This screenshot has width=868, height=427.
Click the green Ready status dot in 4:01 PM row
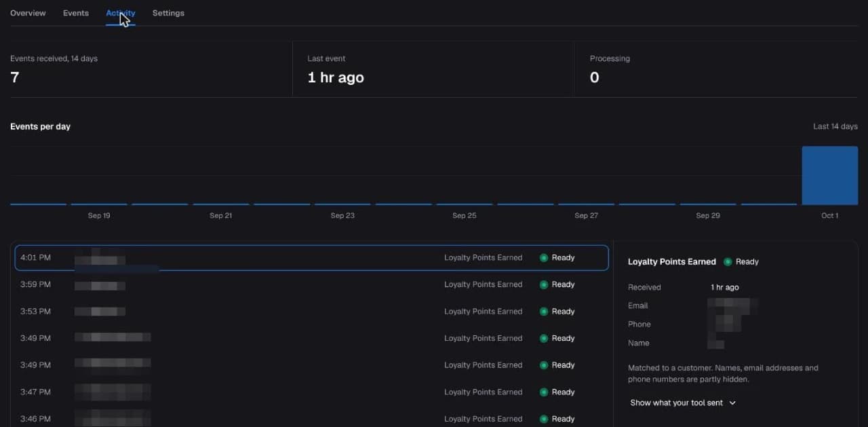[544, 258]
